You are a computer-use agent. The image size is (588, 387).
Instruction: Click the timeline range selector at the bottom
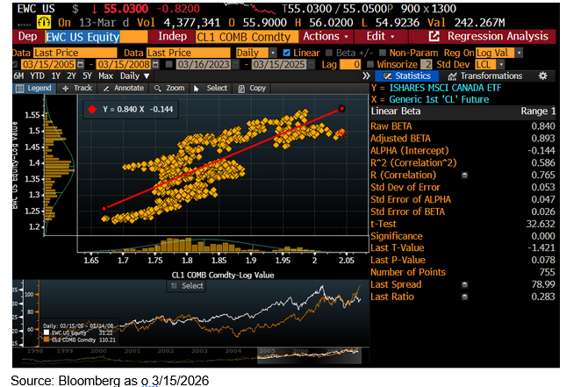click(x=309, y=356)
